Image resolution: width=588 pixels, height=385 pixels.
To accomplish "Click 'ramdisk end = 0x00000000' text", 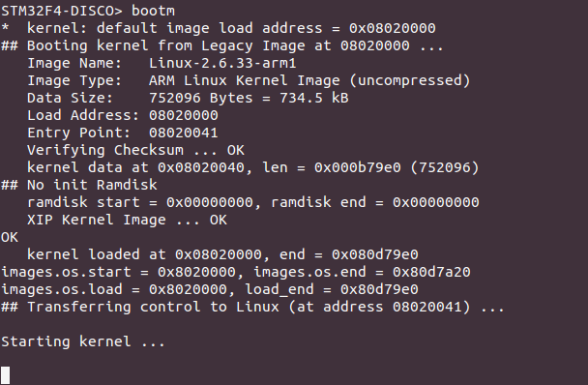I will pos(374,202).
